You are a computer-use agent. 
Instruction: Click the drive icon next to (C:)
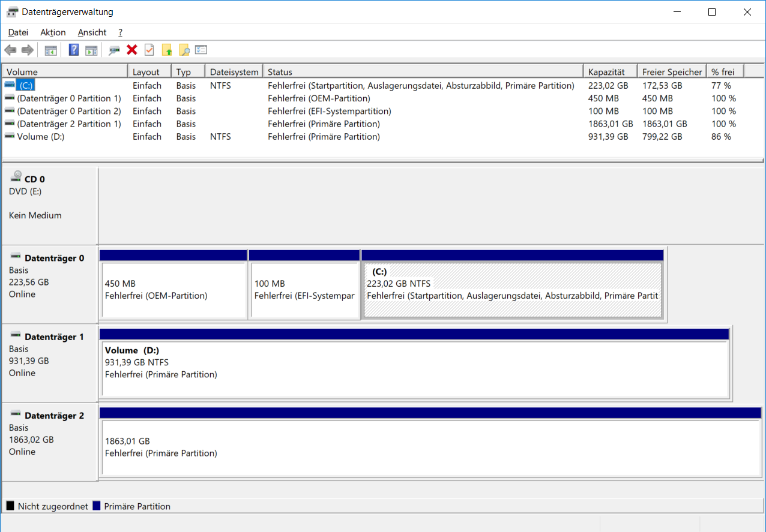coord(10,85)
